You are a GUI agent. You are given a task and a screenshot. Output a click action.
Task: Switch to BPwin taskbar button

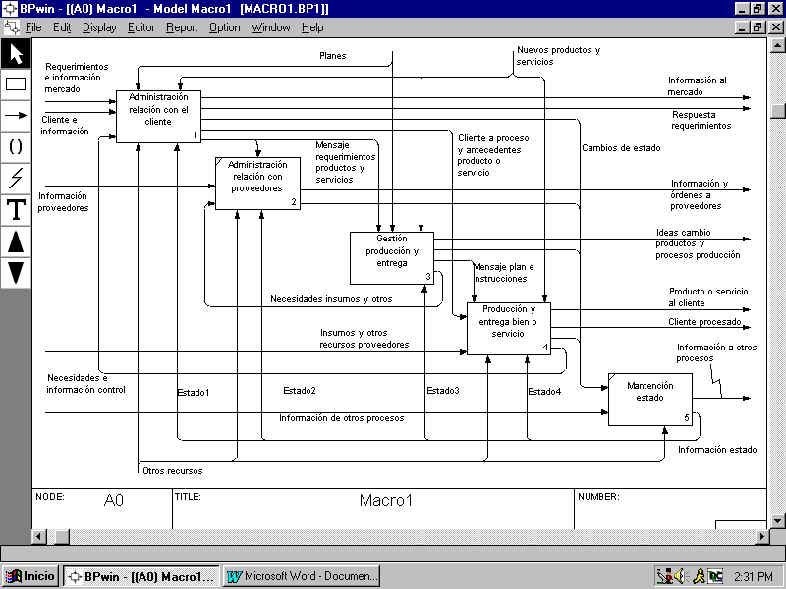coord(141,576)
